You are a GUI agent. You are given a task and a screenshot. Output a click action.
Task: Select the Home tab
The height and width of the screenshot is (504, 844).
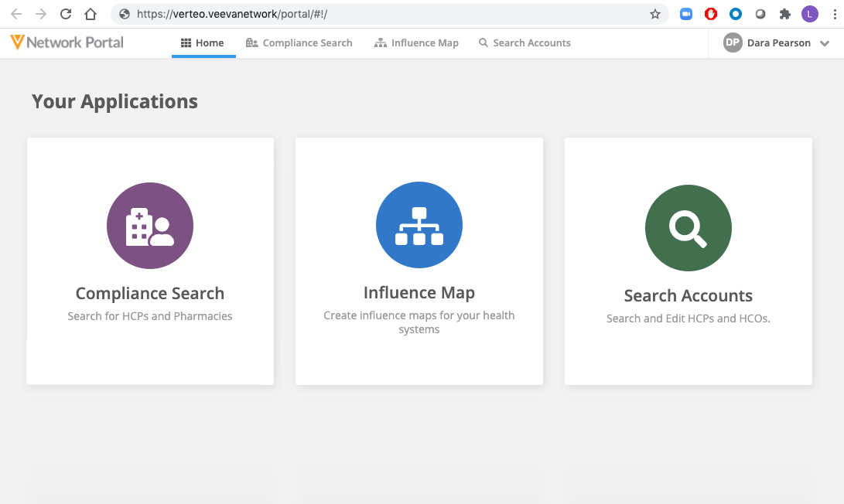click(x=203, y=43)
